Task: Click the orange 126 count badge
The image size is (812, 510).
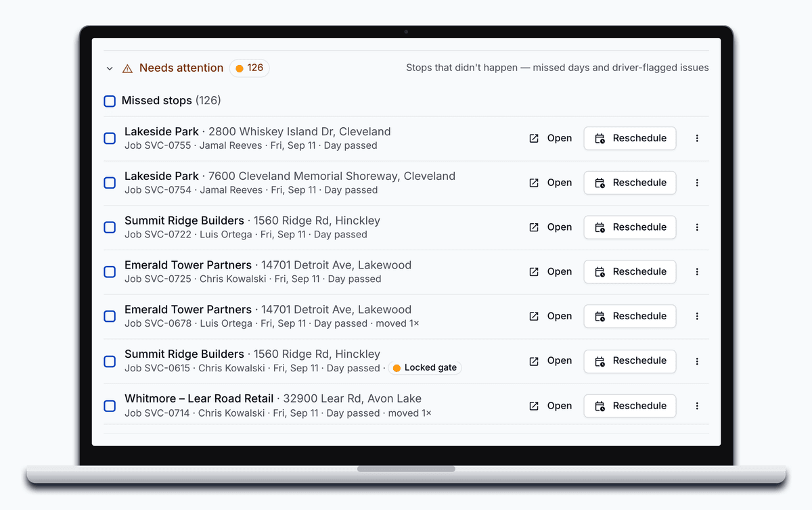Action: click(x=250, y=68)
